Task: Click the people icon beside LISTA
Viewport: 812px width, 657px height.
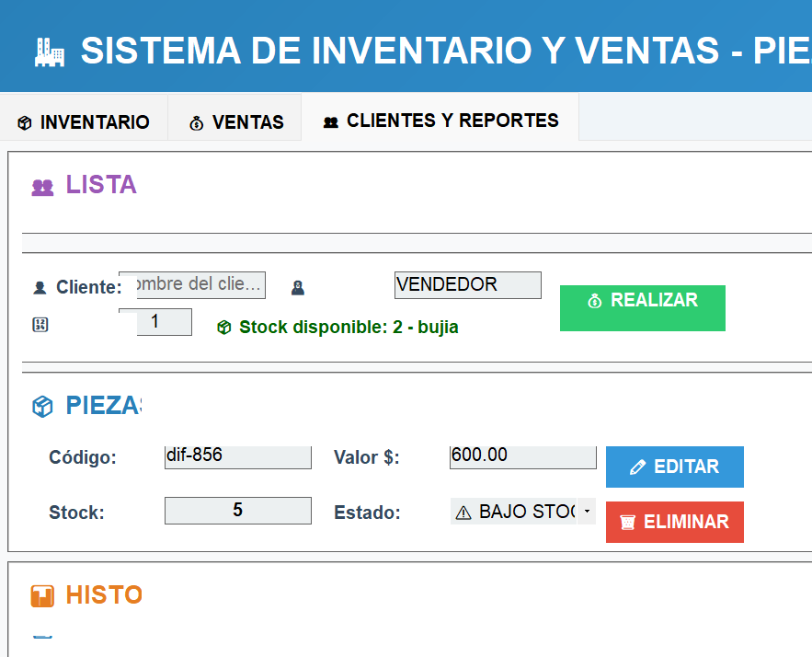Action: (x=42, y=187)
